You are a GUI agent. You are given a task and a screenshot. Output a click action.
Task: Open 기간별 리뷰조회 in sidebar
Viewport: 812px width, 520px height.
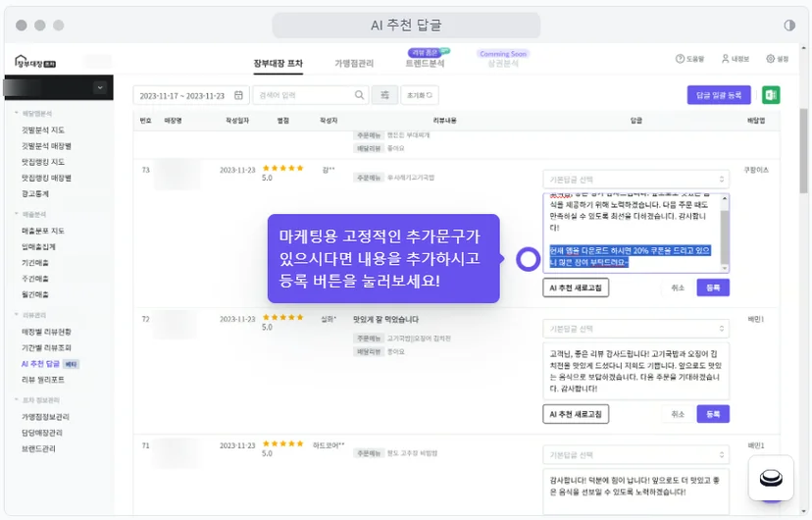click(x=46, y=348)
